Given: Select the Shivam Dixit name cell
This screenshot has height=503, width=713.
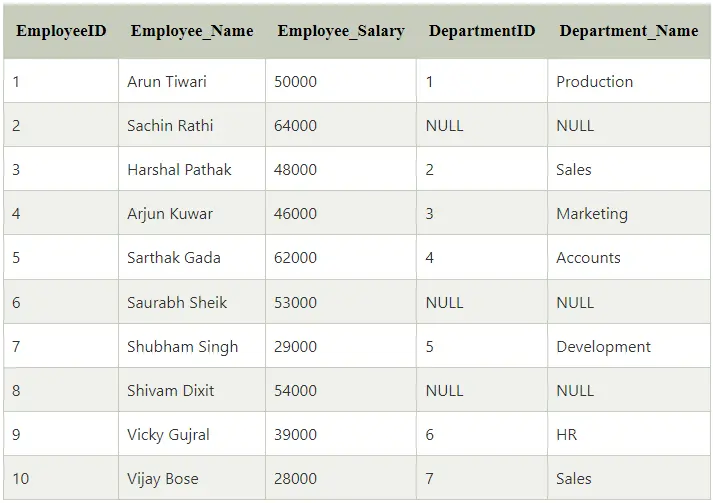Looking at the screenshot, I should [192, 390].
